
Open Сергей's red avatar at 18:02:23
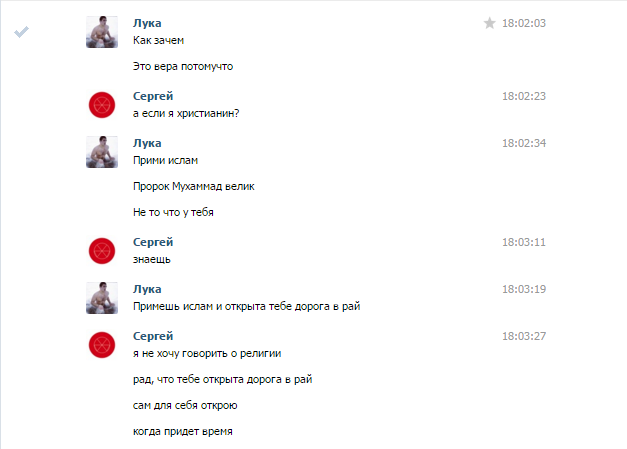click(102, 105)
